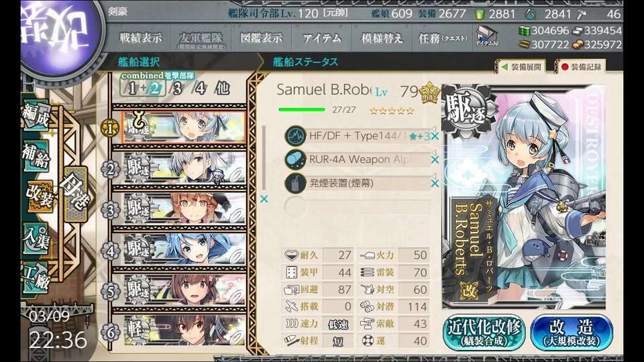Open the 編成 fleet composition side menu

(x=36, y=116)
